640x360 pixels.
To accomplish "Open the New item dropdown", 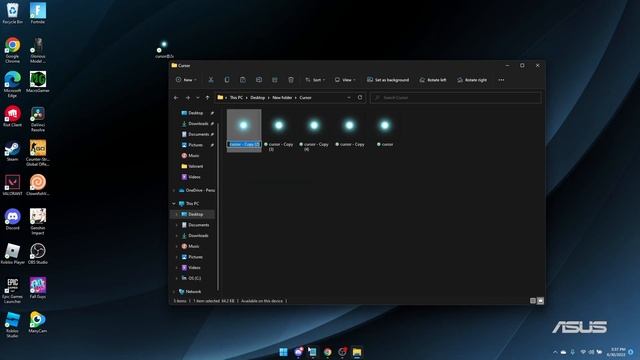I will pyautogui.click(x=186, y=80).
